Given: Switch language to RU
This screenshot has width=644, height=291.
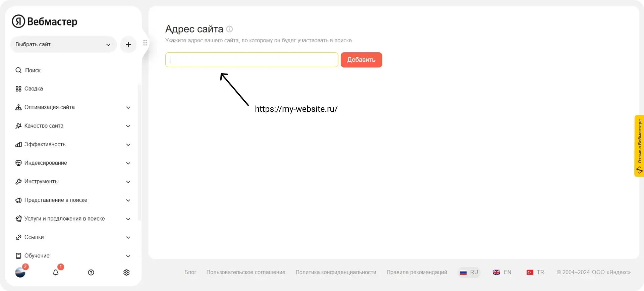Looking at the screenshot, I should (x=469, y=272).
